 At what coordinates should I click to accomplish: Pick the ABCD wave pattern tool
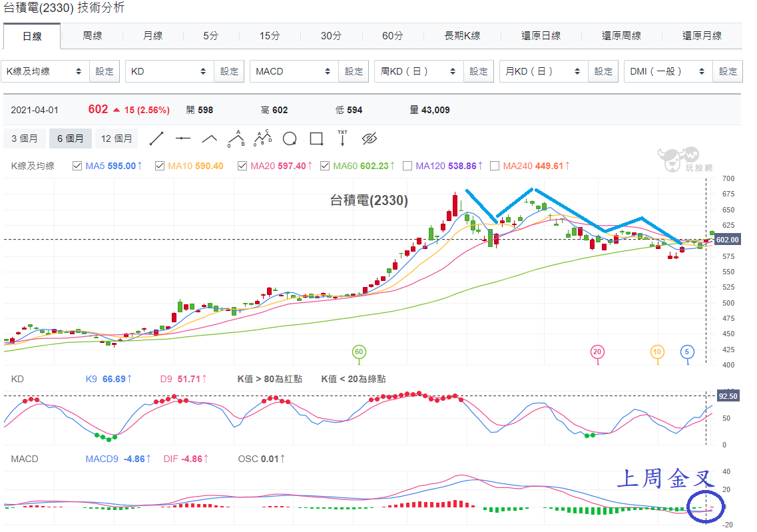coord(263,138)
